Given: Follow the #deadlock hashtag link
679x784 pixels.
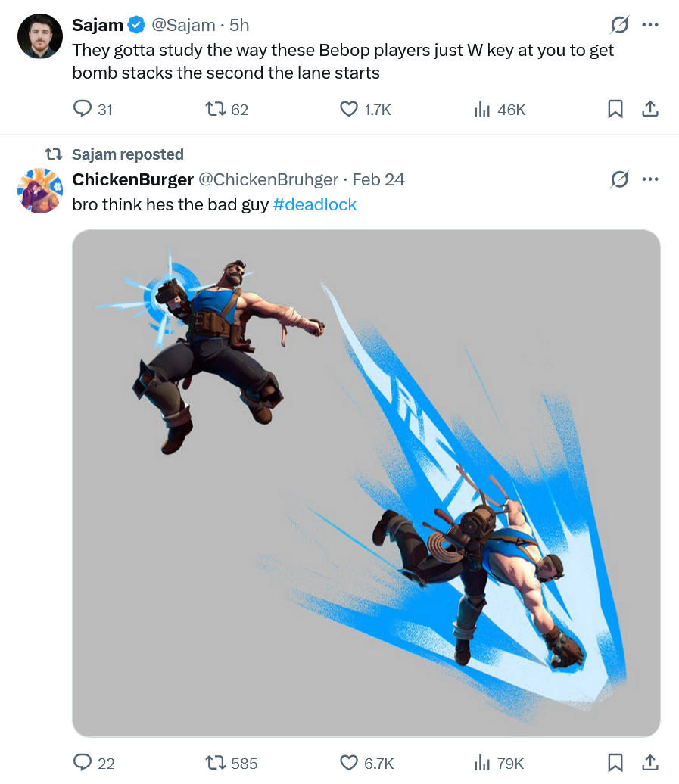Looking at the screenshot, I should click(x=314, y=204).
